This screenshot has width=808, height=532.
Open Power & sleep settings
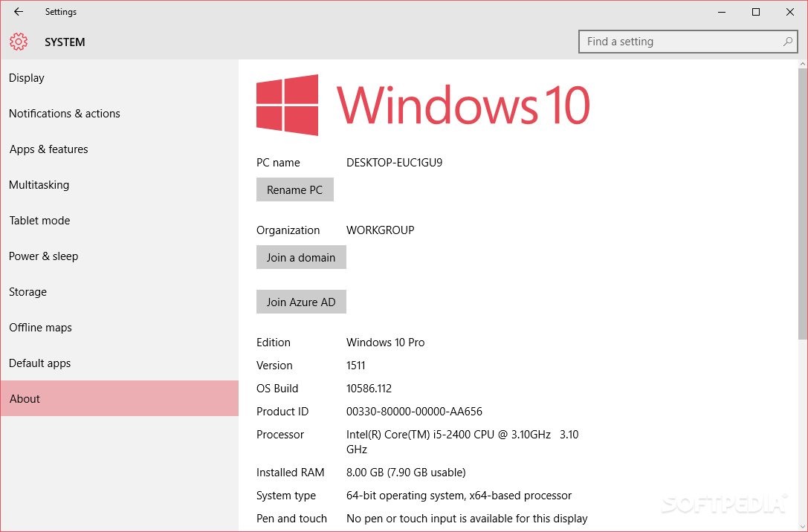pos(43,256)
